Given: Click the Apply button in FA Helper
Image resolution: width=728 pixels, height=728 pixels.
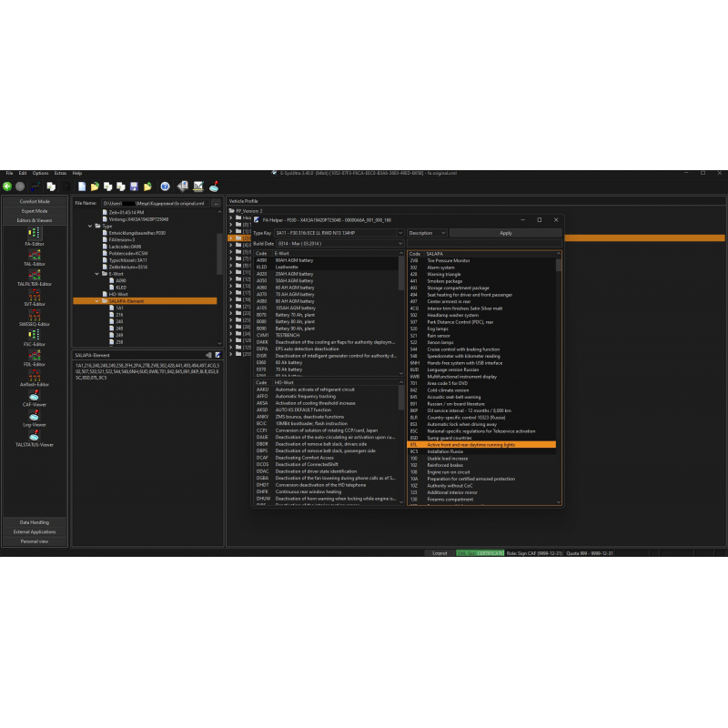Looking at the screenshot, I should tap(506, 233).
